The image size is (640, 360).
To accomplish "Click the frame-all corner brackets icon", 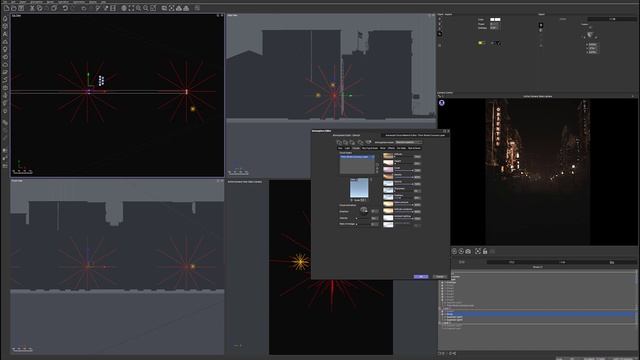I will click(x=131, y=8).
